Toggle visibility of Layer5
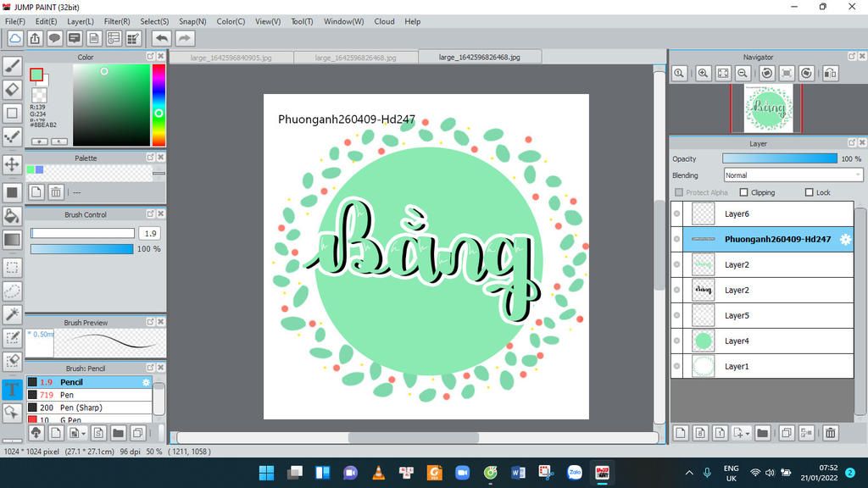This screenshot has height=488, width=868. click(x=676, y=315)
